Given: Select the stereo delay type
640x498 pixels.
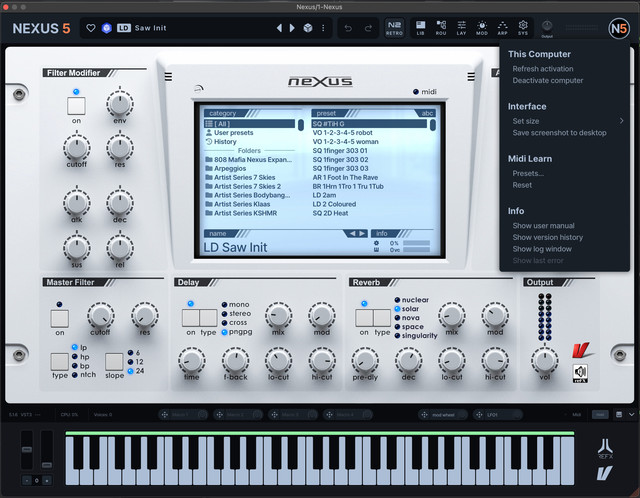Looking at the screenshot, I should 237,313.
